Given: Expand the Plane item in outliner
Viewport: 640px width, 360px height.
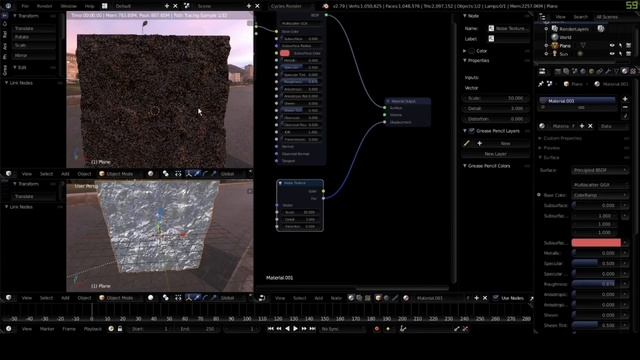Looking at the screenshot, I should (x=547, y=46).
